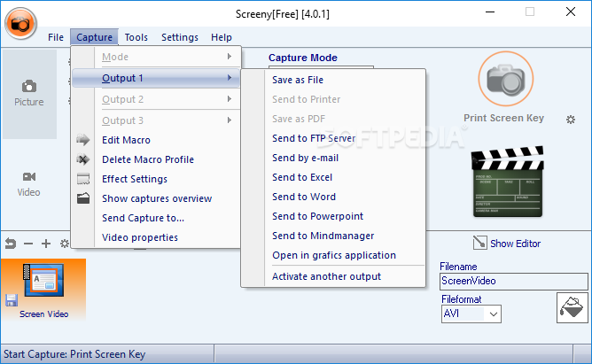The image size is (592, 364).
Task: Select Show captures overview
Action: (x=157, y=198)
